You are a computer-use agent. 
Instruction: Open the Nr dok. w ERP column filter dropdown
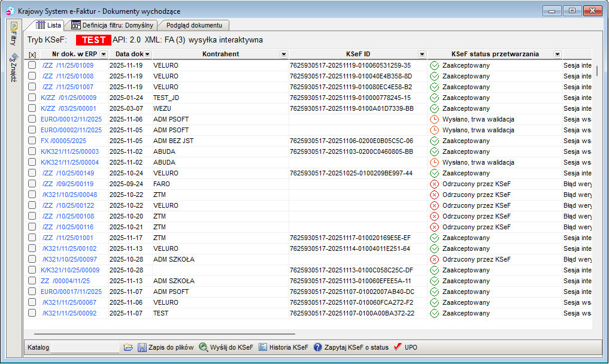coord(104,54)
